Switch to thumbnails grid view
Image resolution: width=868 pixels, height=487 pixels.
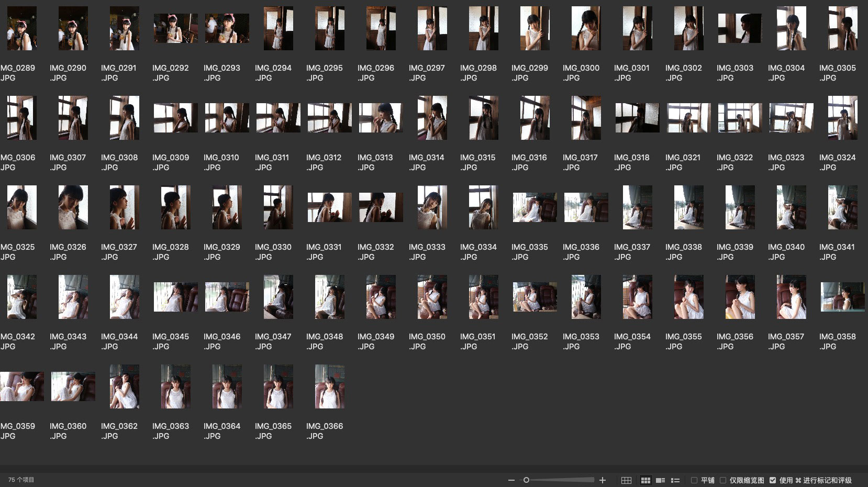click(646, 480)
